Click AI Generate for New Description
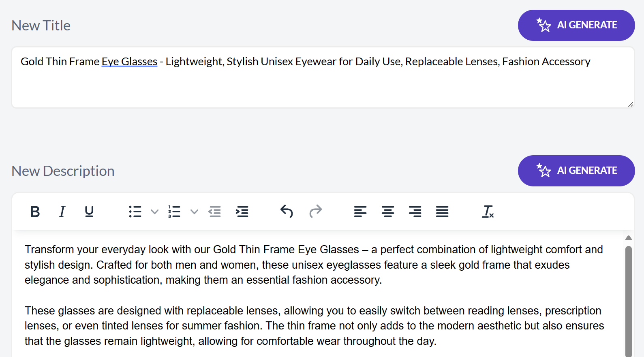The width and height of the screenshot is (644, 357). coord(576,171)
